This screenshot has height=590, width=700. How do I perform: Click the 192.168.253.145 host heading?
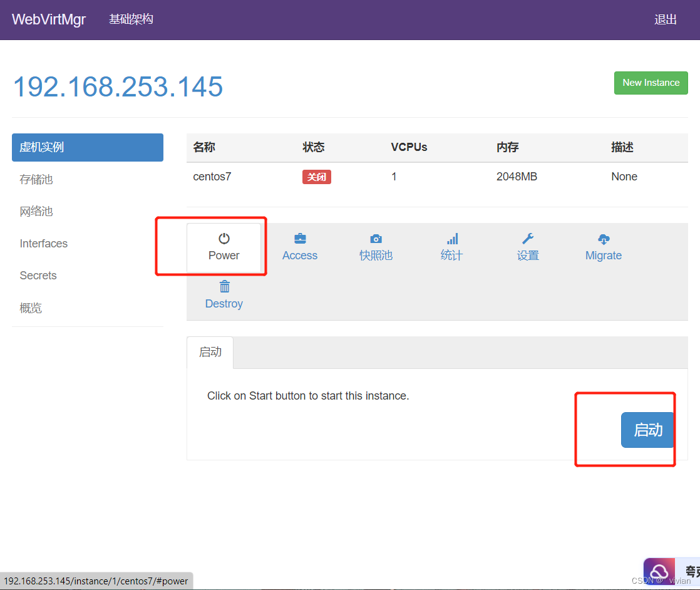[x=118, y=86]
